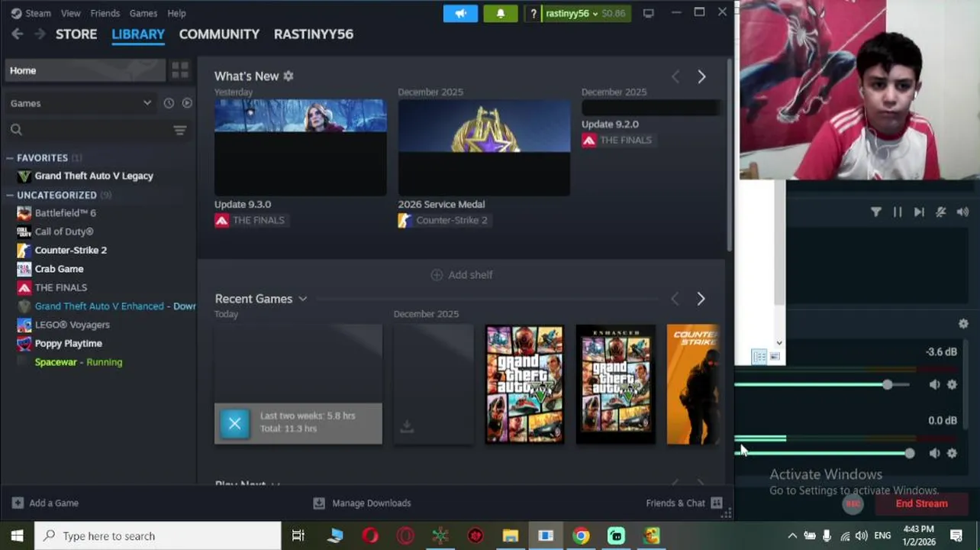Open File Explorer from the taskbar
This screenshot has width=980, height=550.
coord(511,535)
